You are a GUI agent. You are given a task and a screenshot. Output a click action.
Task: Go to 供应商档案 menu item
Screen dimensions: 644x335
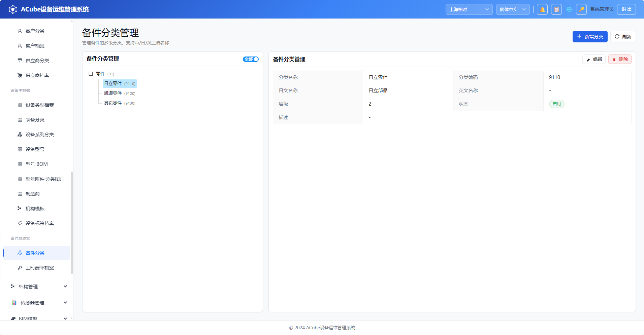pyautogui.click(x=36, y=75)
